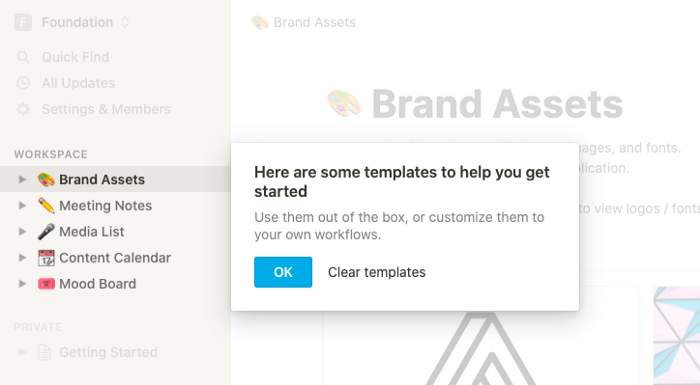Expand the Content Calendar disclosure triangle
Image resolution: width=700 pixels, height=385 pixels.
[22, 258]
